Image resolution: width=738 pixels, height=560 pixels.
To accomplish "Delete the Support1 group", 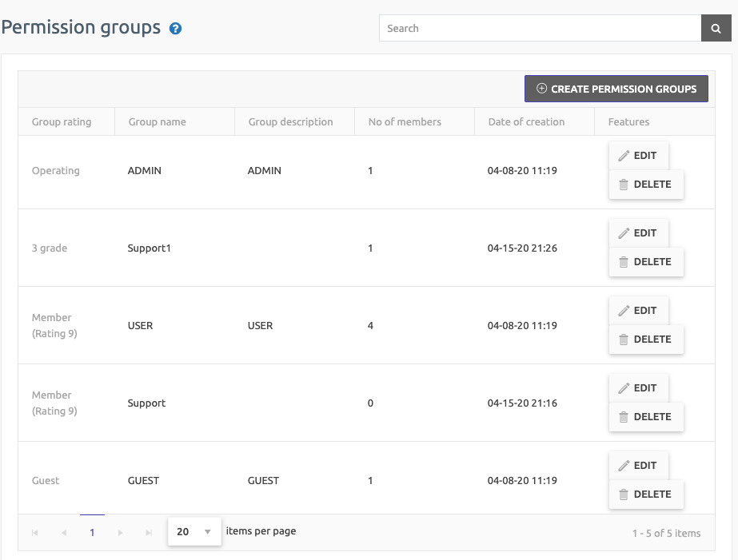I will click(645, 262).
